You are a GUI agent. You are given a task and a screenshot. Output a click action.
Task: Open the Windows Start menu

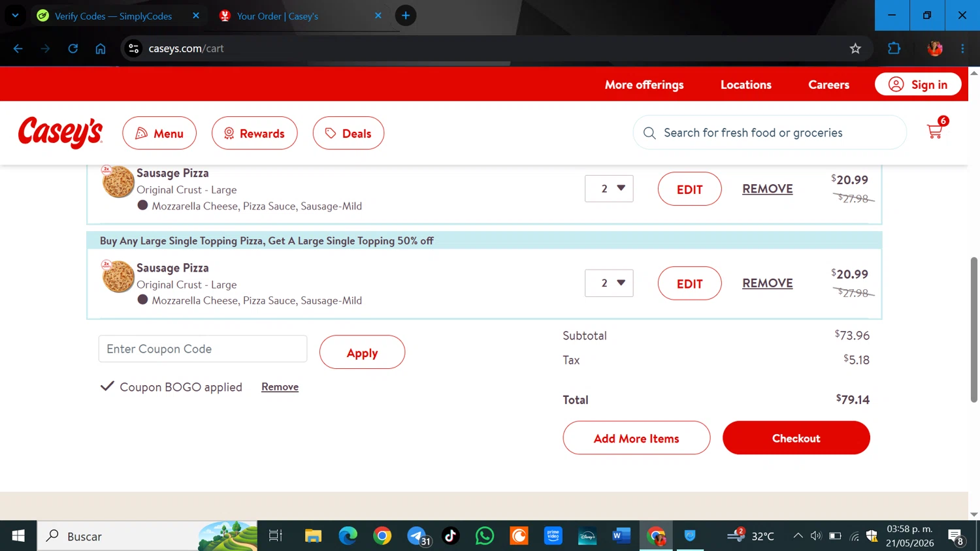(x=18, y=536)
